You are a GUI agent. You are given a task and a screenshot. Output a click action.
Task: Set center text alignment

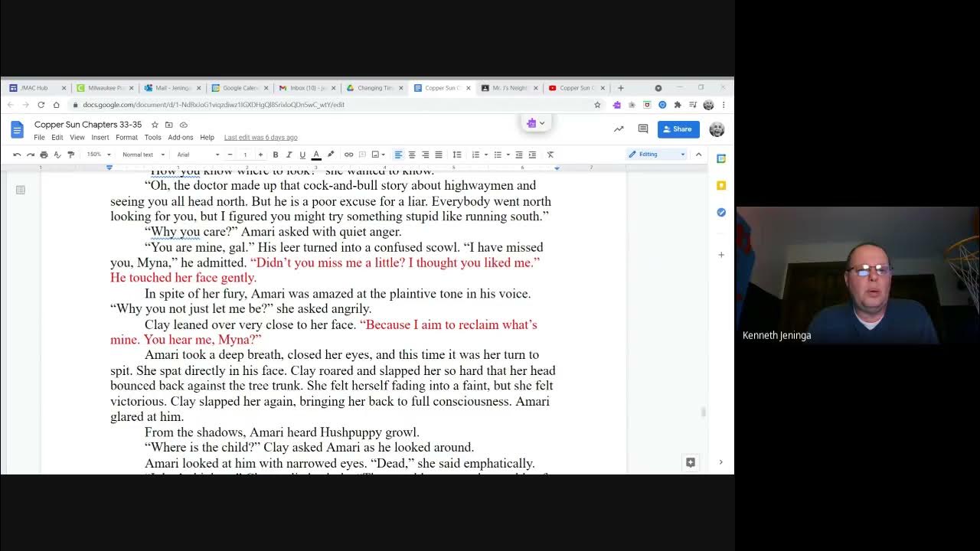tap(412, 155)
